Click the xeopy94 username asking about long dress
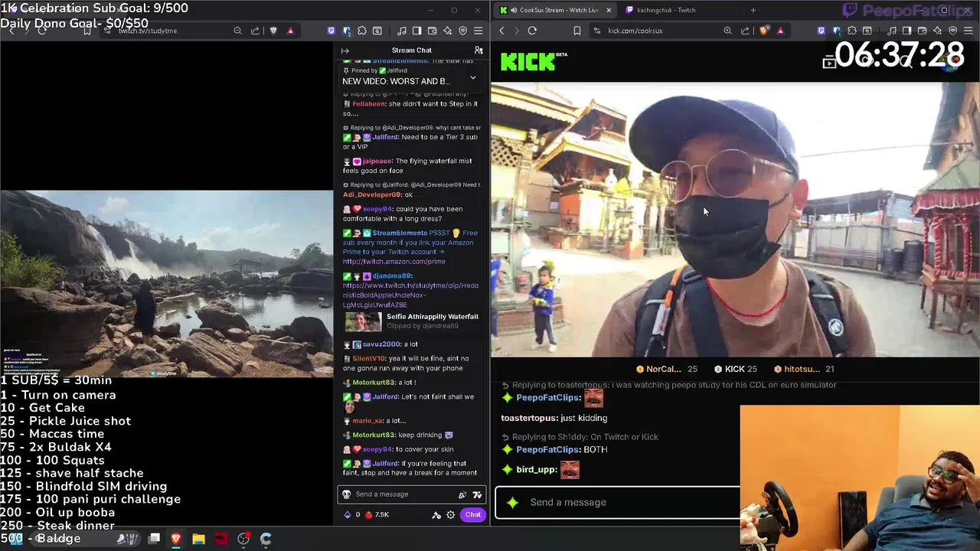Viewport: 980px width, 551px height. pos(377,209)
